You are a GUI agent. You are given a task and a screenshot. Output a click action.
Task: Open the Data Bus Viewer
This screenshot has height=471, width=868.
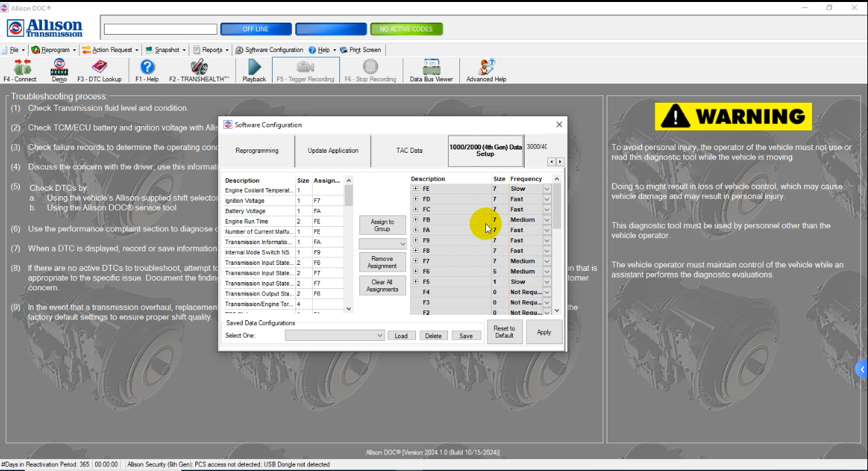coord(431,70)
